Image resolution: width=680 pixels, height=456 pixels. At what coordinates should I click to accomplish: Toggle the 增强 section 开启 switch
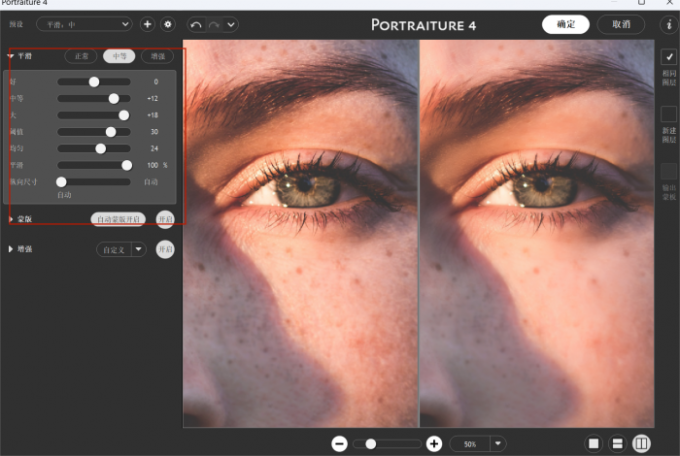pos(165,249)
